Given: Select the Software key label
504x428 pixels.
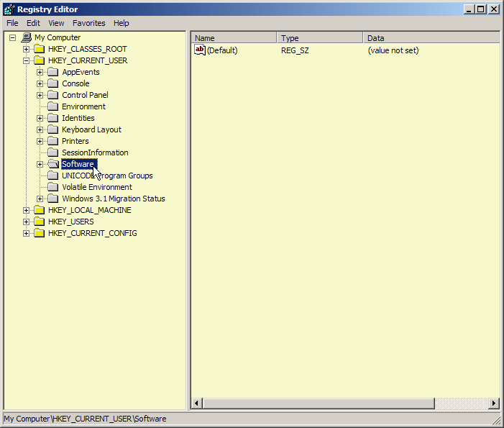Looking at the screenshot, I should coord(79,164).
